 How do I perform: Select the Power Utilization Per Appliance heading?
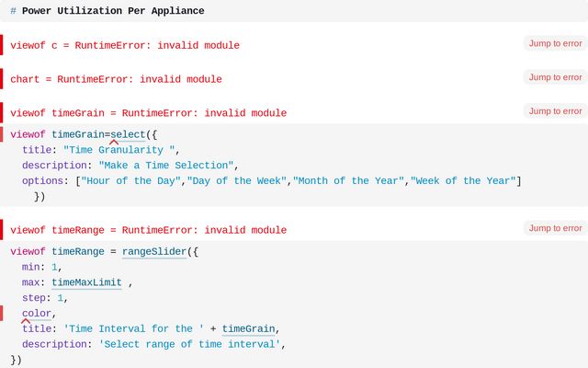pyautogui.click(x=113, y=11)
